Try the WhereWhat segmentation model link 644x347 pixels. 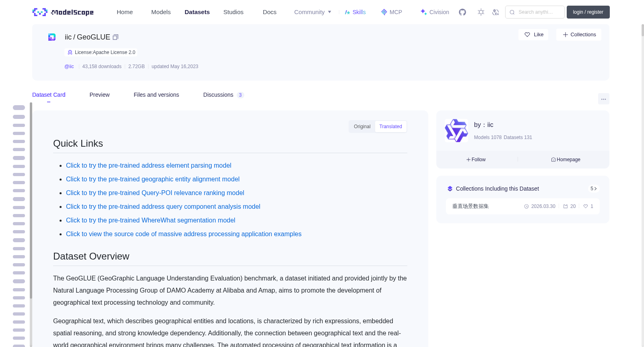click(151, 220)
